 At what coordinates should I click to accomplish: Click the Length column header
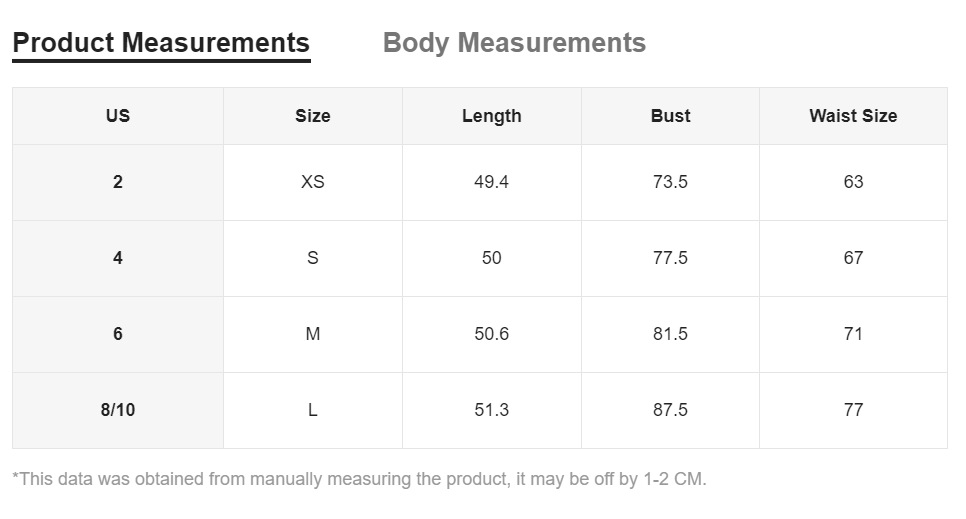pos(491,116)
